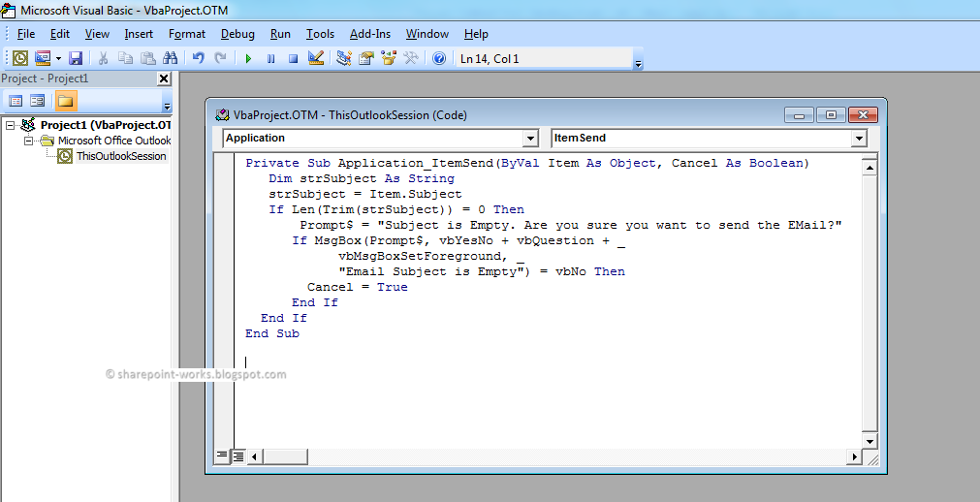This screenshot has height=502, width=980.
Task: Open Project pane toolbar options arrow
Action: pos(167,106)
